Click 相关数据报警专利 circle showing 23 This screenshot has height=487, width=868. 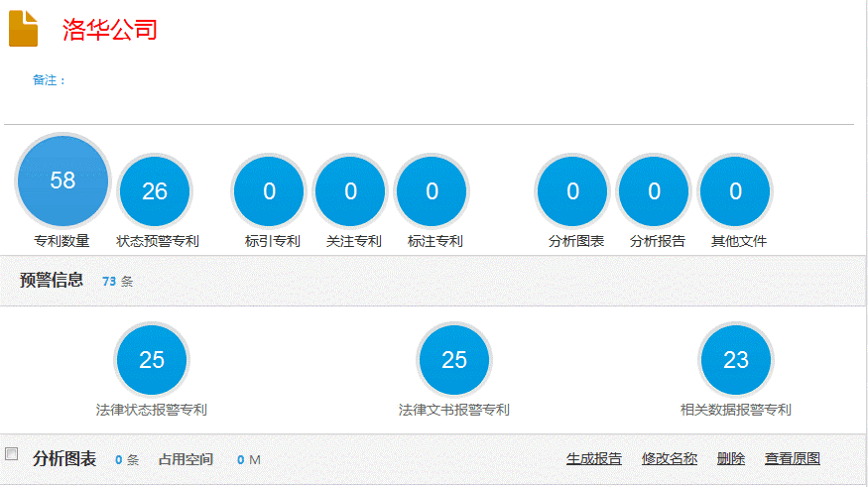(736, 360)
